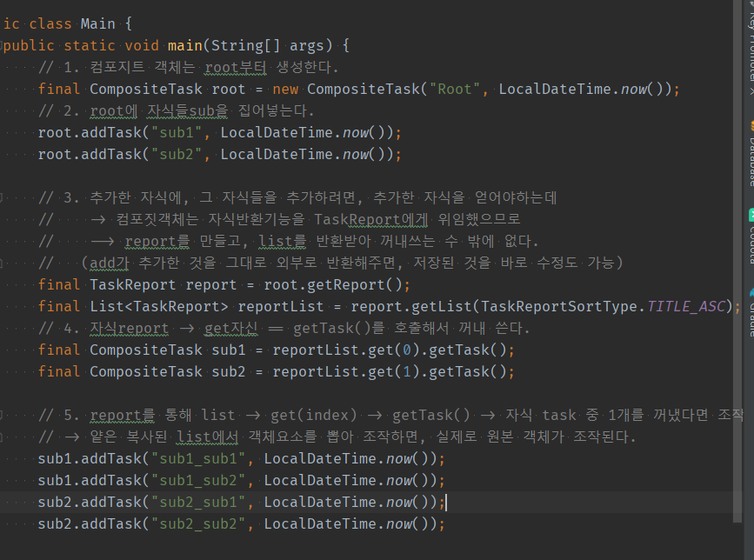Click the main method name
The image size is (754, 560).
185,46
